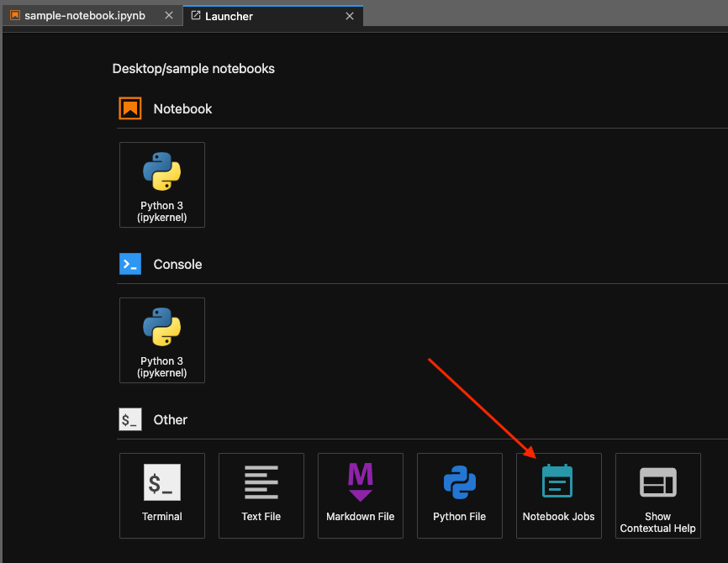Create a new Markdown File
The height and width of the screenshot is (563, 728).
pyautogui.click(x=361, y=496)
